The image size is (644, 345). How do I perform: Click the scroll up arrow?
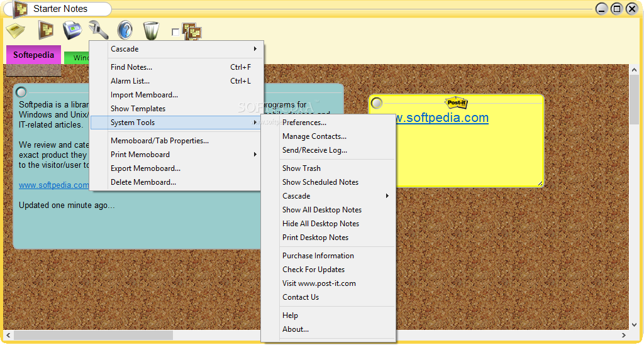coord(634,70)
